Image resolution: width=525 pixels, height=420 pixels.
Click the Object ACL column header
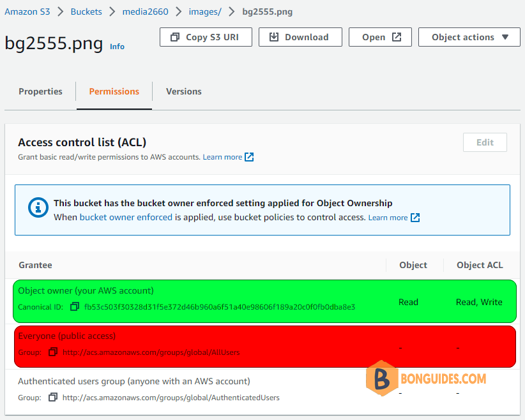point(480,265)
